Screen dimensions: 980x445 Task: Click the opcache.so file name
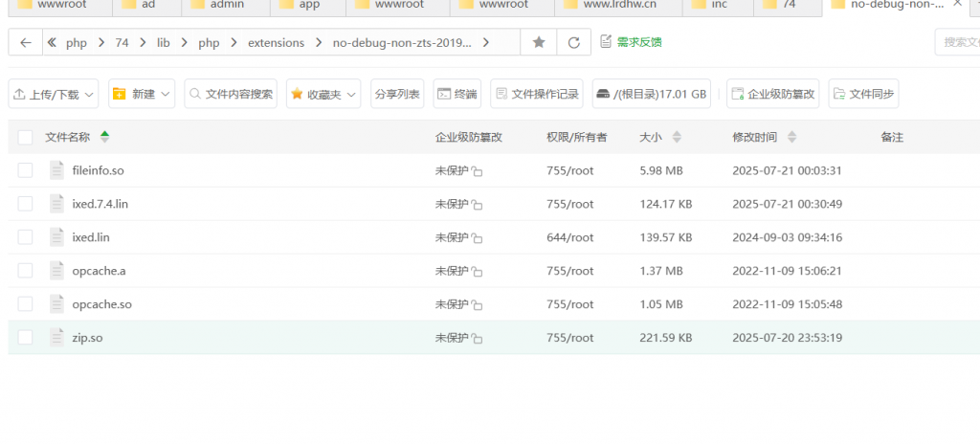tap(101, 304)
